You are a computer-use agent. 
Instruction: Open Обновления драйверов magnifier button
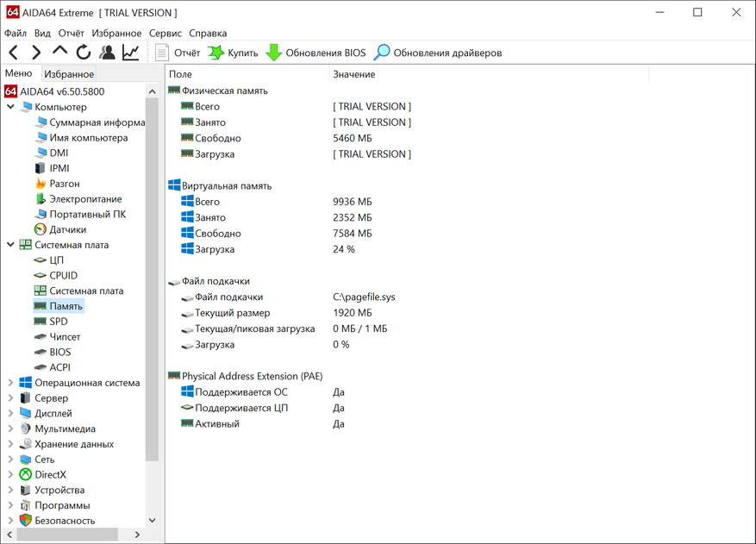tap(438, 53)
